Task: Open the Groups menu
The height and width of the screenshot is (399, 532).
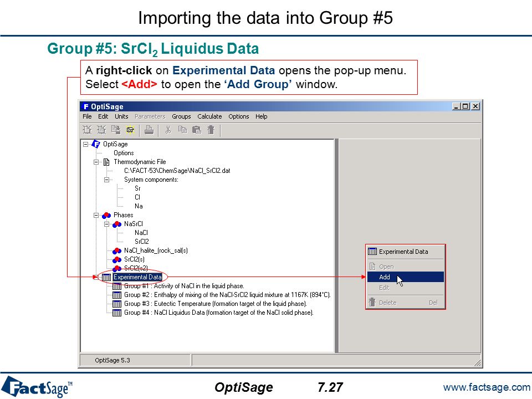Action: (181, 116)
